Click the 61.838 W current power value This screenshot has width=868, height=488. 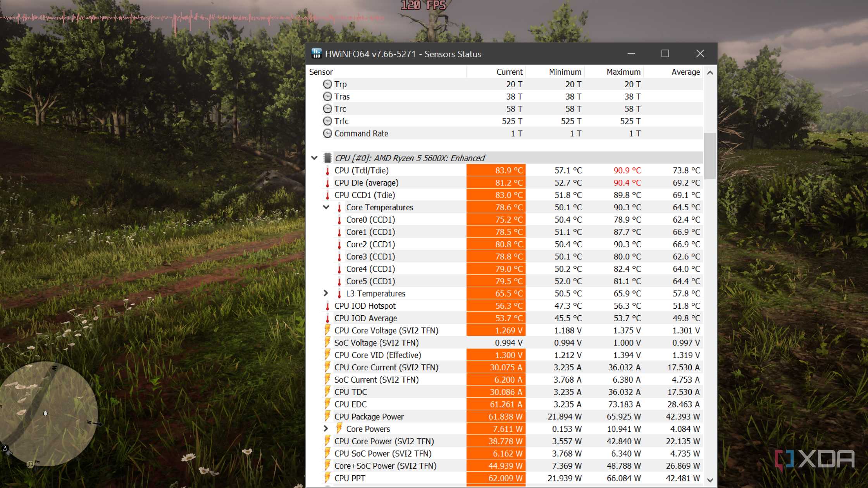click(505, 417)
